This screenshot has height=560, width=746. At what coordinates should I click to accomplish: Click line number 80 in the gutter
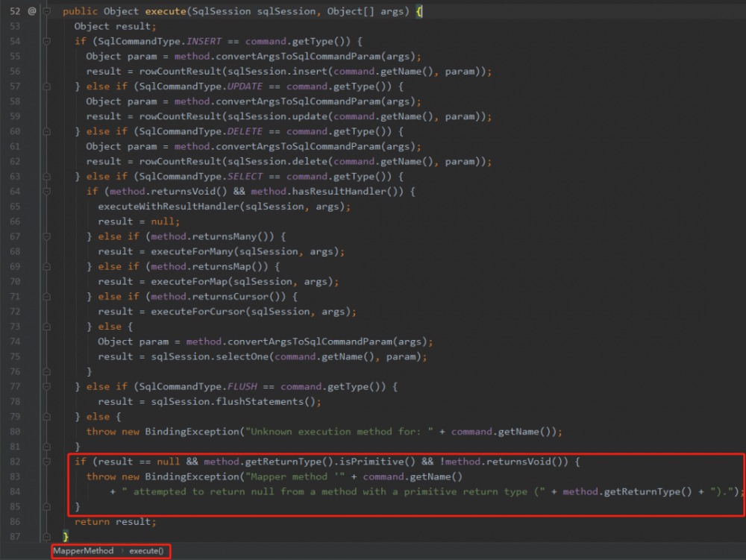pyautogui.click(x=15, y=432)
